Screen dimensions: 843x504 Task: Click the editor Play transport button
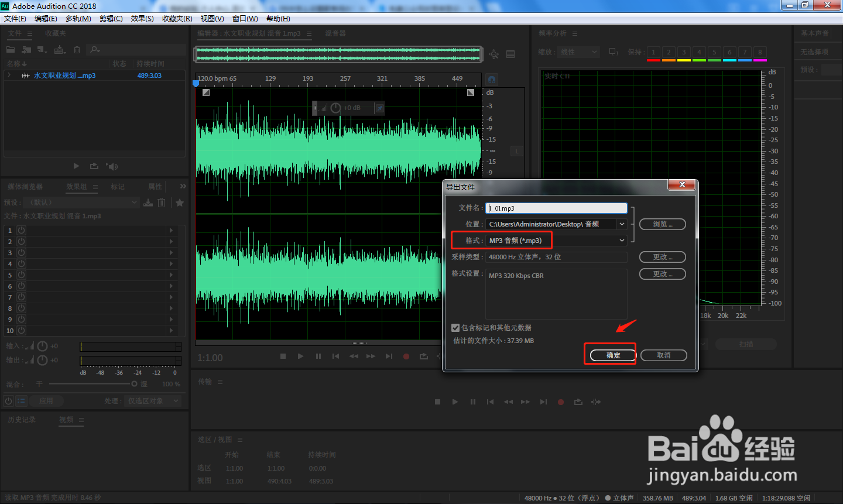pyautogui.click(x=300, y=356)
